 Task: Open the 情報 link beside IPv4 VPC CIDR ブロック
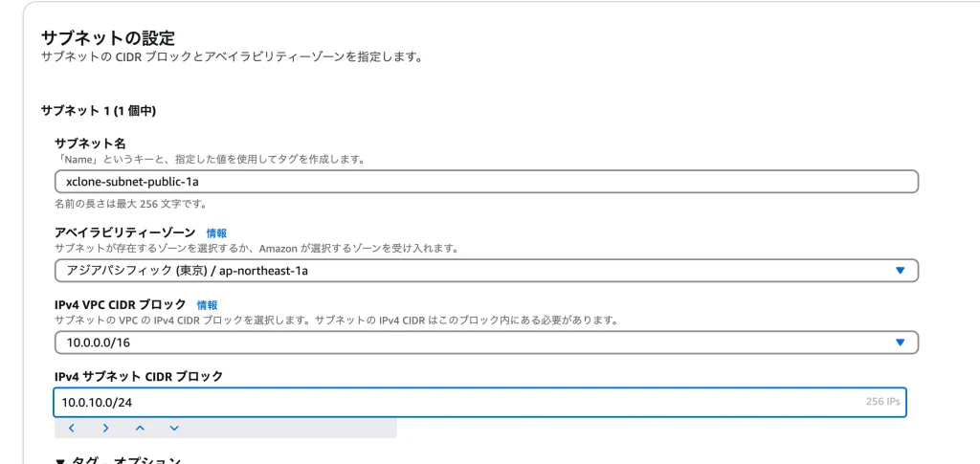coord(208,304)
